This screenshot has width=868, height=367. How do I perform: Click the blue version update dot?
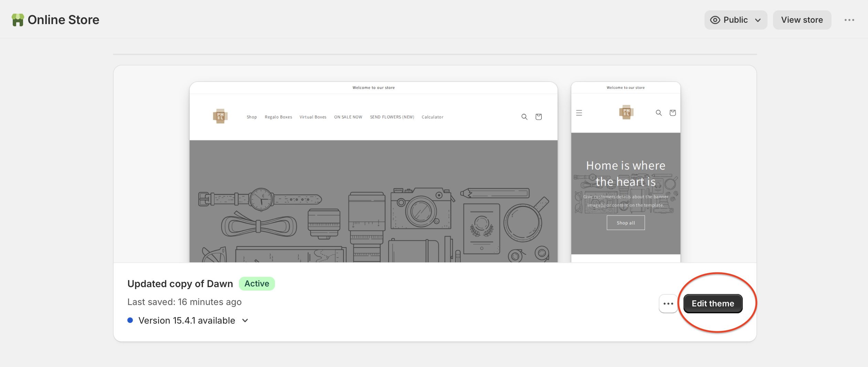click(130, 321)
